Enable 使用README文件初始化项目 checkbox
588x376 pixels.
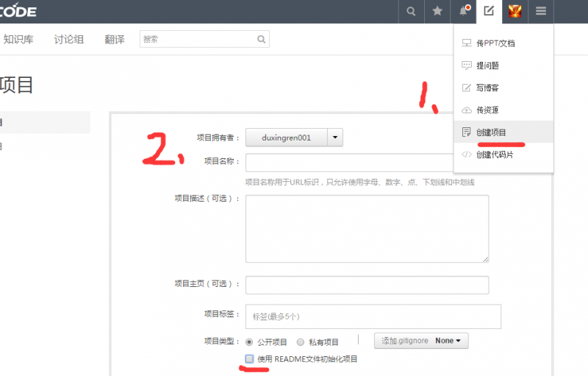click(x=250, y=358)
